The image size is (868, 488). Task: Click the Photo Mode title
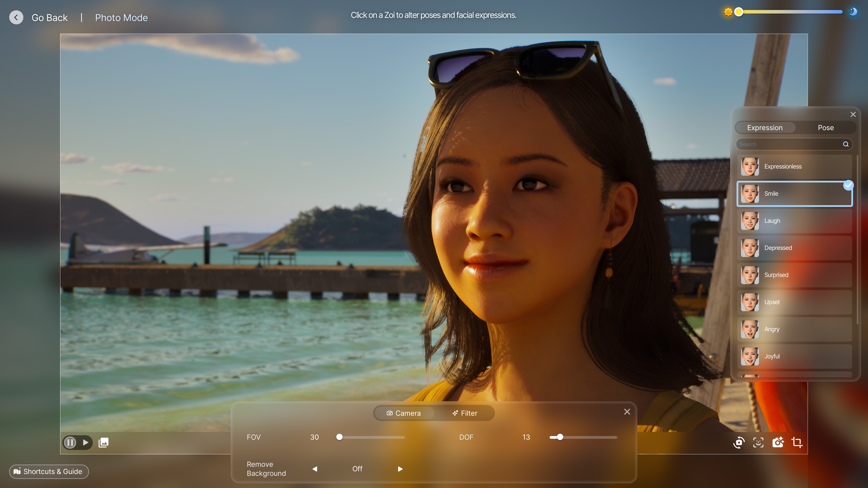121,18
